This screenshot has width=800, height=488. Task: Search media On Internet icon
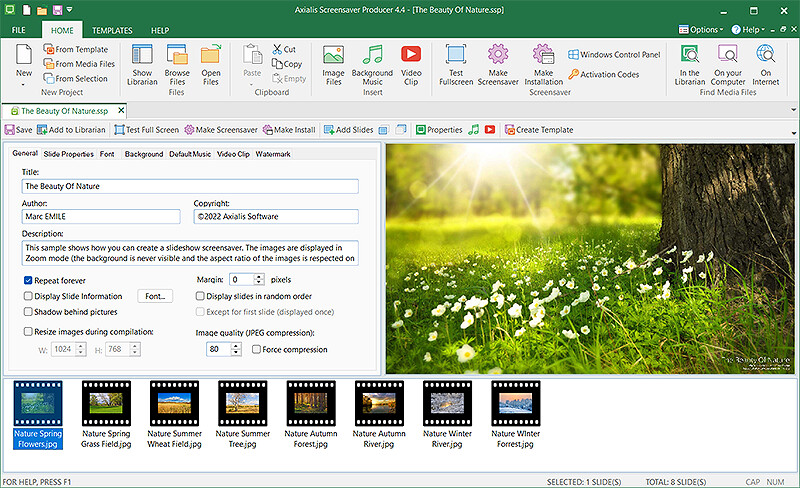click(766, 64)
